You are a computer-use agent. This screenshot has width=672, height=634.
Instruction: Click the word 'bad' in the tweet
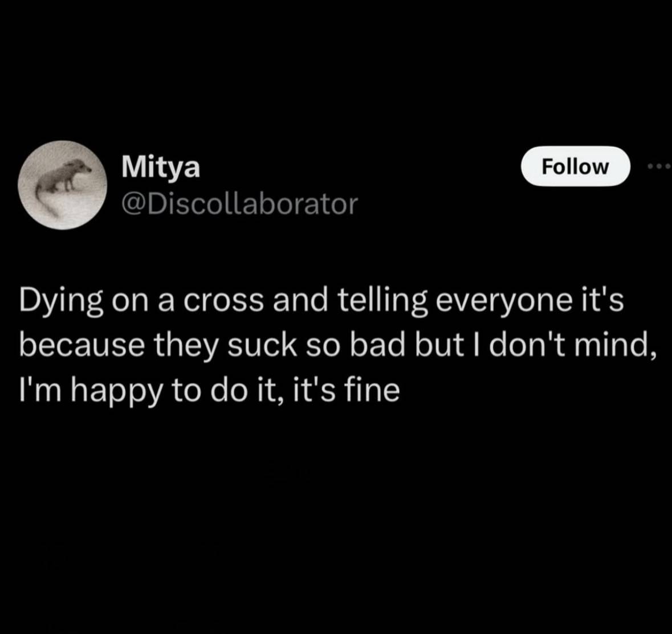[377, 345]
